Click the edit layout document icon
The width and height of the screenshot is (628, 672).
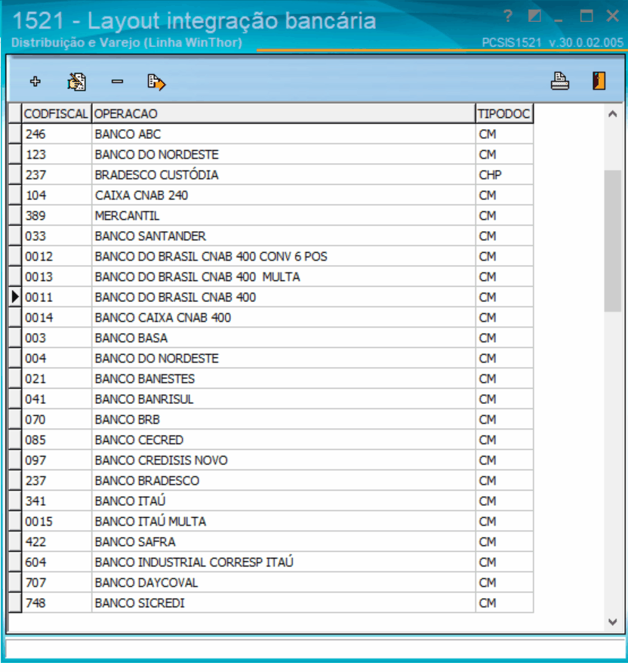click(x=77, y=82)
